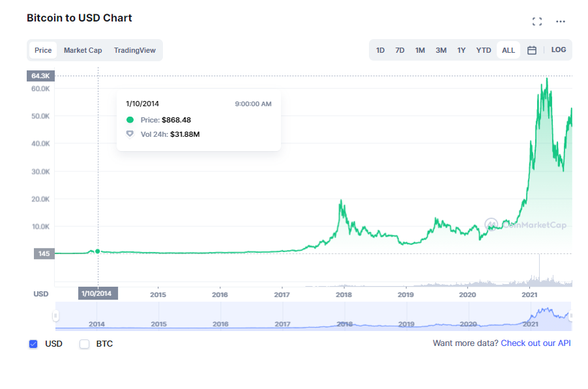Screen dimensions: 588x389
Task: Uncheck the USD checkbox
Action: [33, 343]
